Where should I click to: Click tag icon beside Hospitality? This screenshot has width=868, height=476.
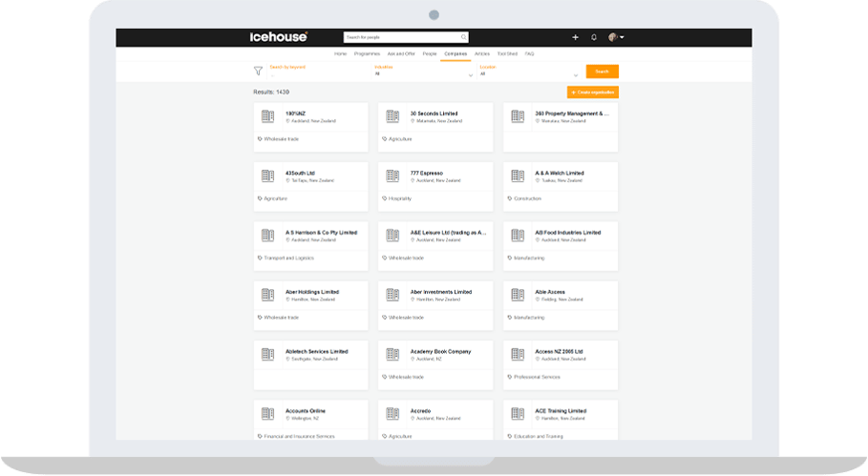coord(384,198)
